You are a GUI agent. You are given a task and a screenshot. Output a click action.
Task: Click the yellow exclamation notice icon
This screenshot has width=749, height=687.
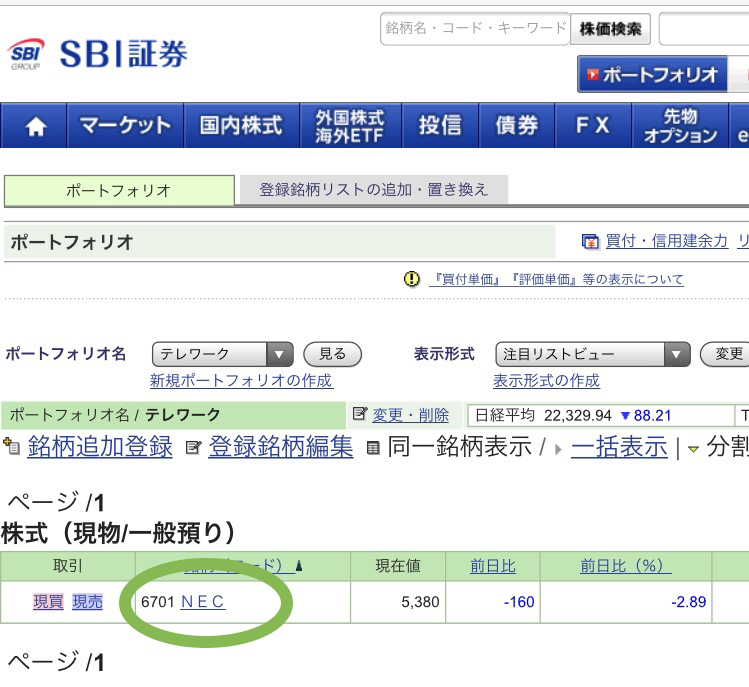[412, 279]
